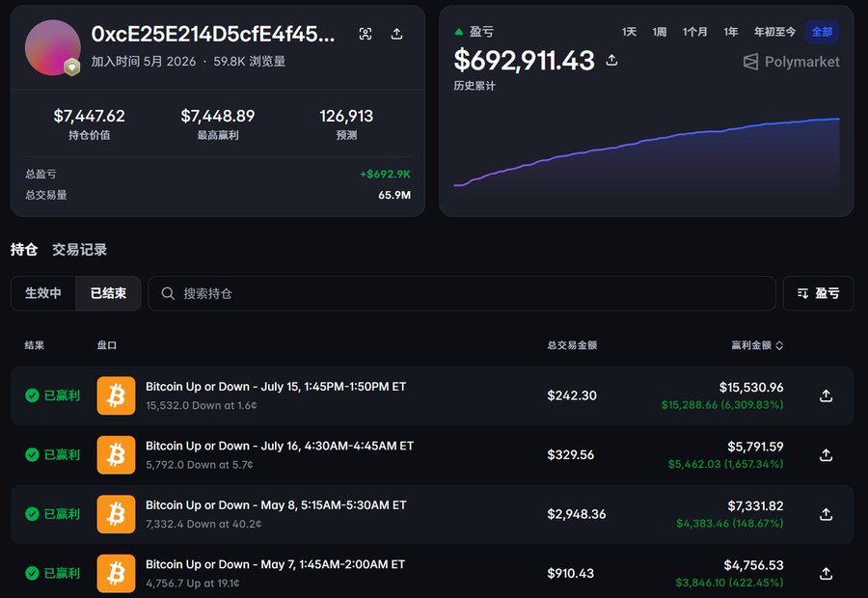Click the $242.30 trade amount
This screenshot has height=598, width=868.
(x=572, y=395)
